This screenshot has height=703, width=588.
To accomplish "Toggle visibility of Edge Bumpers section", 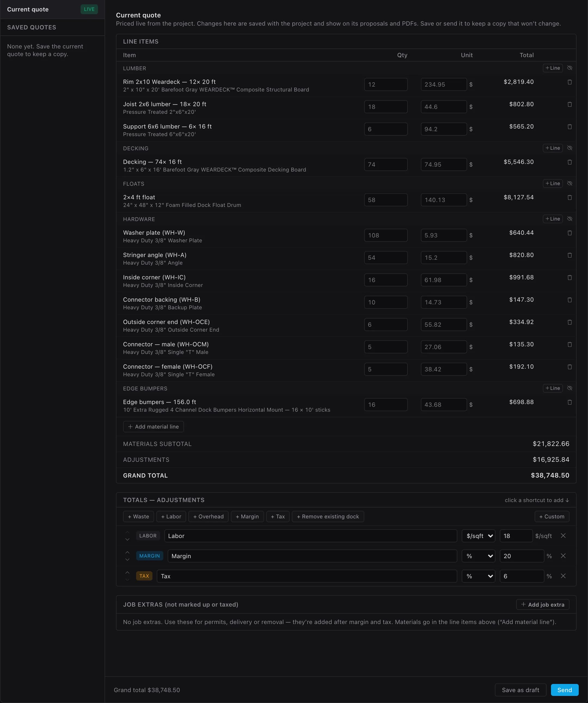I will [569, 388].
